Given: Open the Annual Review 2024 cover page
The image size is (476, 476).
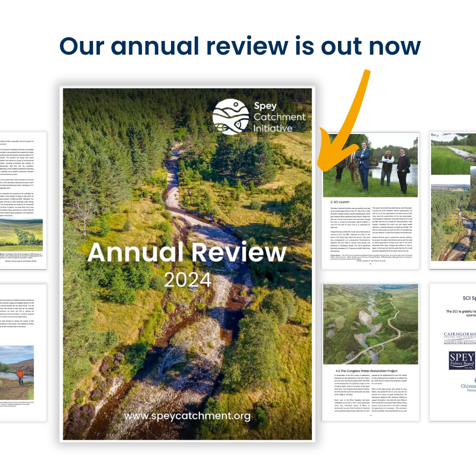Looking at the screenshot, I should pyautogui.click(x=187, y=264).
